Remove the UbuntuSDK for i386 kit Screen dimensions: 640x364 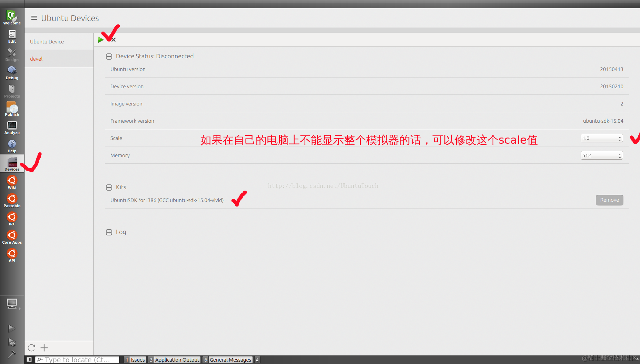point(609,200)
